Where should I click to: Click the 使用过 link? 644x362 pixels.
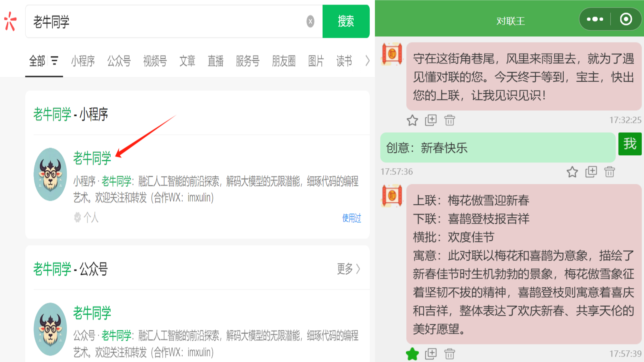tap(352, 218)
